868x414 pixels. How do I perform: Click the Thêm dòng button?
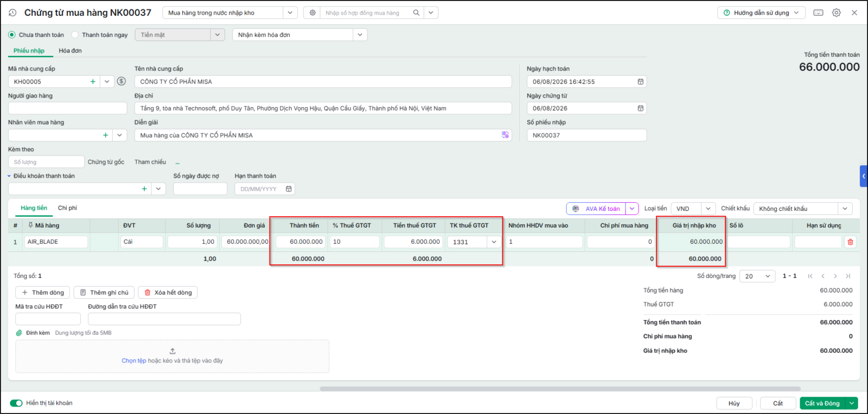click(x=43, y=293)
